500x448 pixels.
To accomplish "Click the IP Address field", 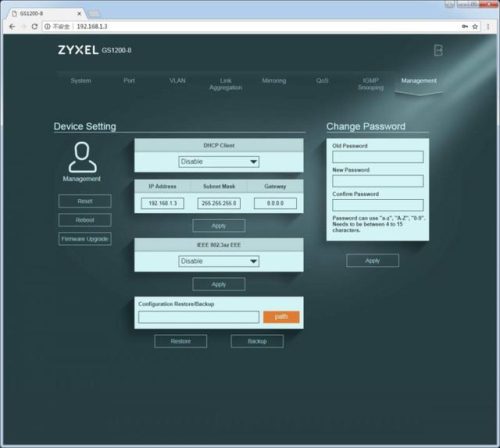I will tap(162, 203).
